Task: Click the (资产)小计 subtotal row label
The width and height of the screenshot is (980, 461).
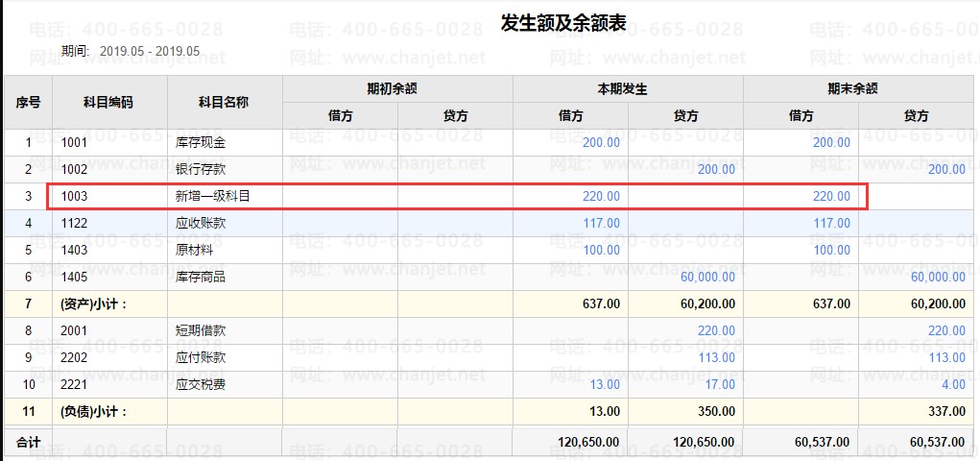Action: pyautogui.click(x=94, y=303)
